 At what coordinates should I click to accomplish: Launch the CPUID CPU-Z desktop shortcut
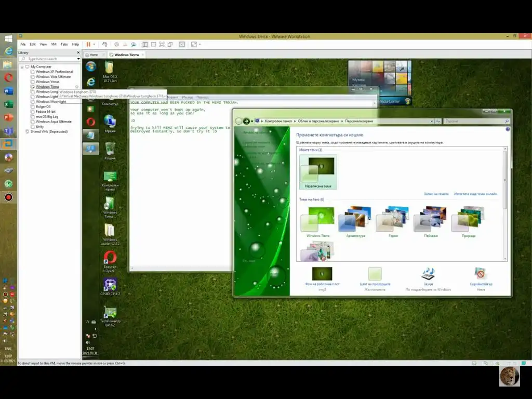[110, 287]
